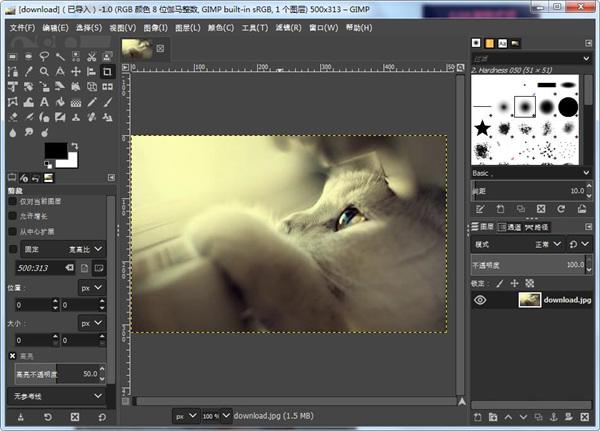Select the Color Picker eyedropper tool

[28, 72]
